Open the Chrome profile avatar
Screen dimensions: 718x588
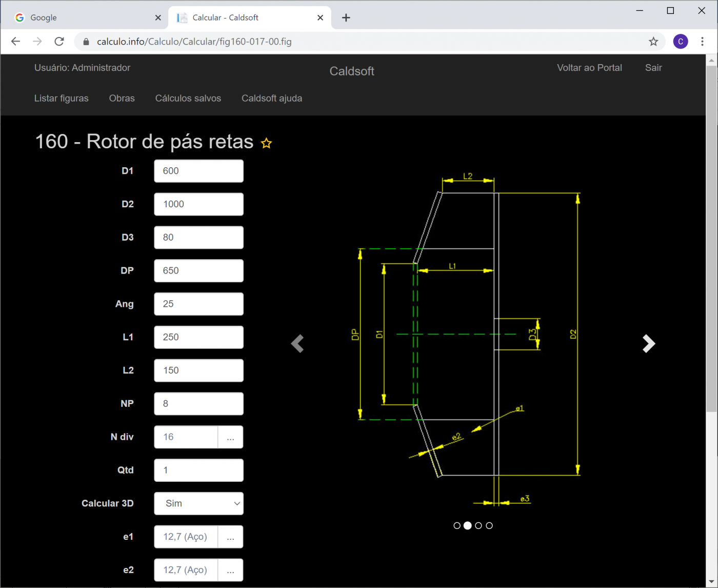point(680,42)
